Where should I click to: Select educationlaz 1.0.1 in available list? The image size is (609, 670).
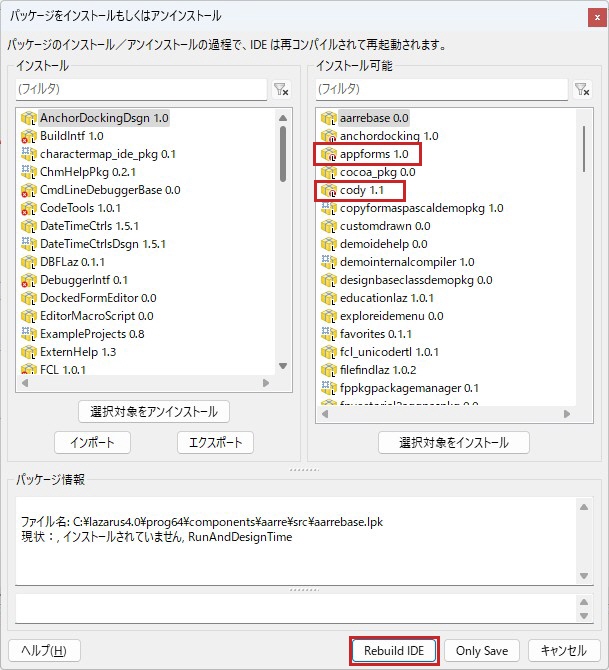click(x=386, y=298)
